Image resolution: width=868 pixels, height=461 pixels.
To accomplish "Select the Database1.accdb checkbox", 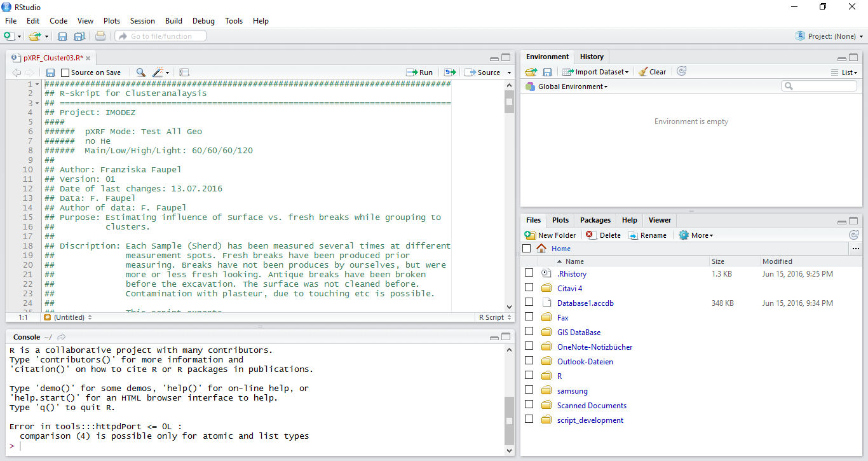I will coord(529,302).
